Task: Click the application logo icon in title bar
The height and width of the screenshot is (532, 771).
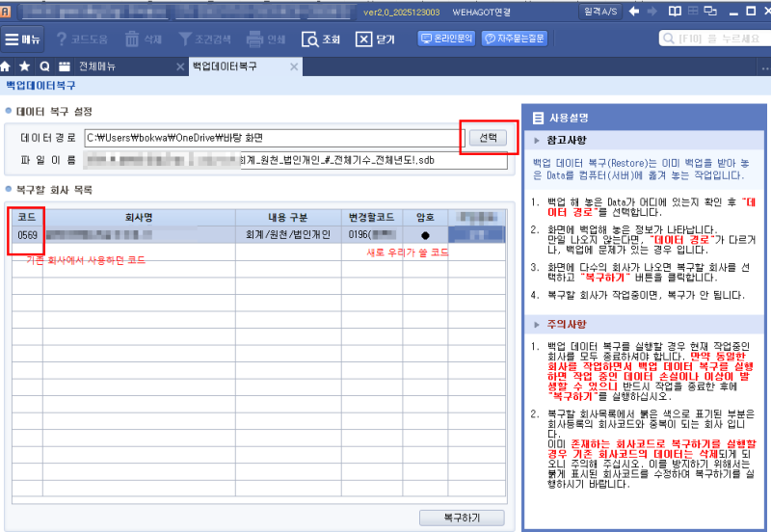Action: pos(5,12)
